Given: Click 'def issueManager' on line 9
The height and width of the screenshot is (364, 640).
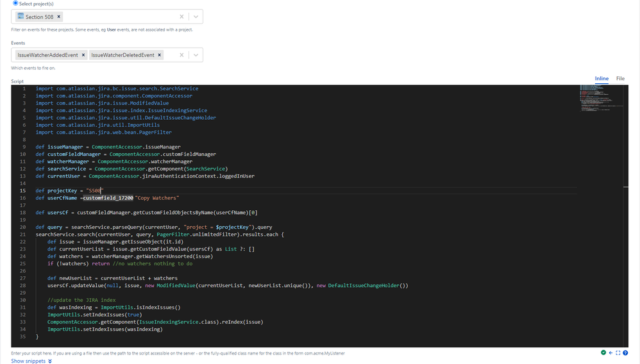Looking at the screenshot, I should coord(59,147).
